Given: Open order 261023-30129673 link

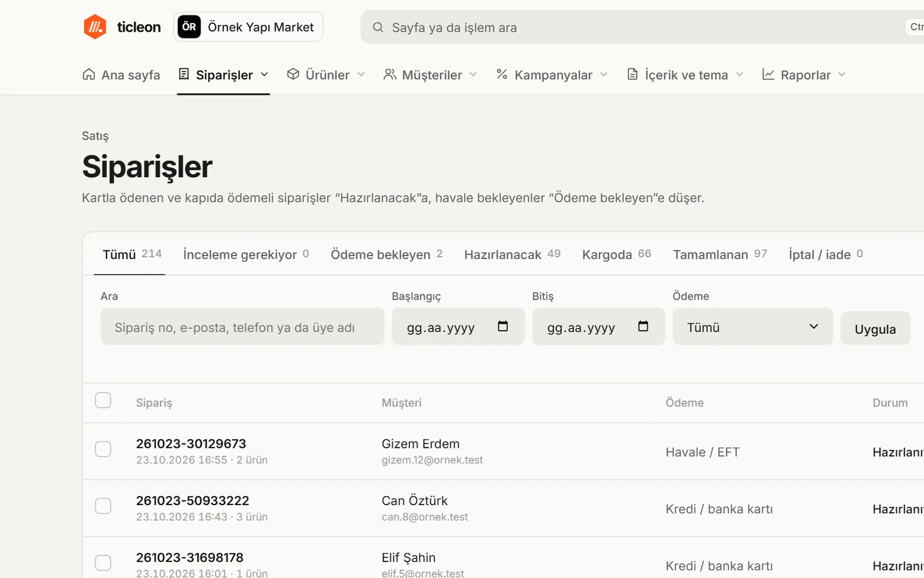Looking at the screenshot, I should 191,444.
